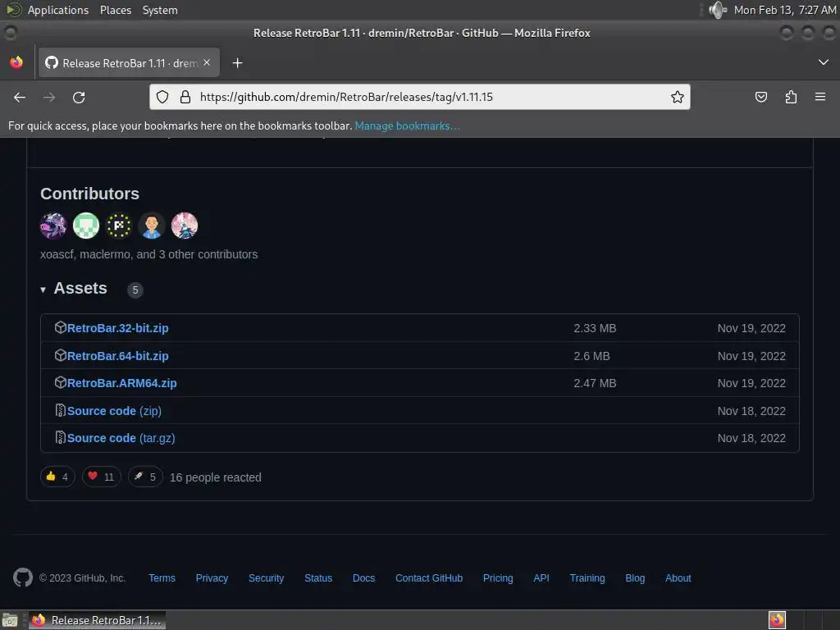Screen dimensions: 840x630
Task: Click the package icon beside RetroBar.ARM64.zip
Action: 60,382
